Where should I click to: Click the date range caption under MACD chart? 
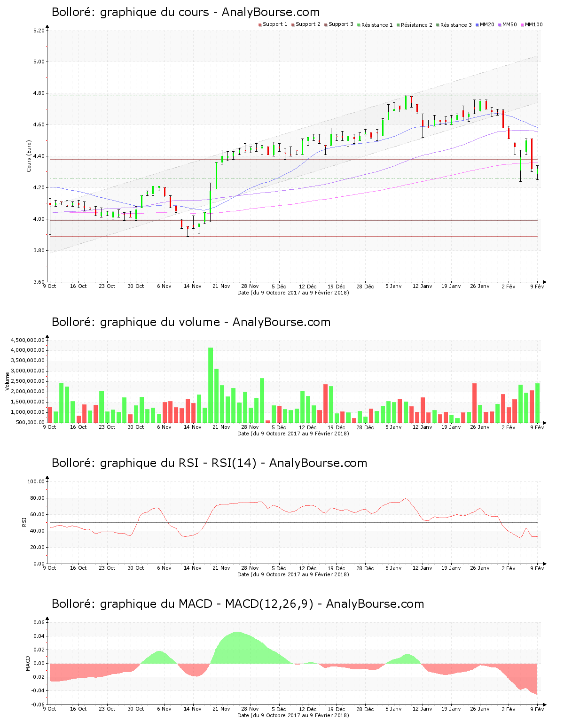(x=293, y=715)
